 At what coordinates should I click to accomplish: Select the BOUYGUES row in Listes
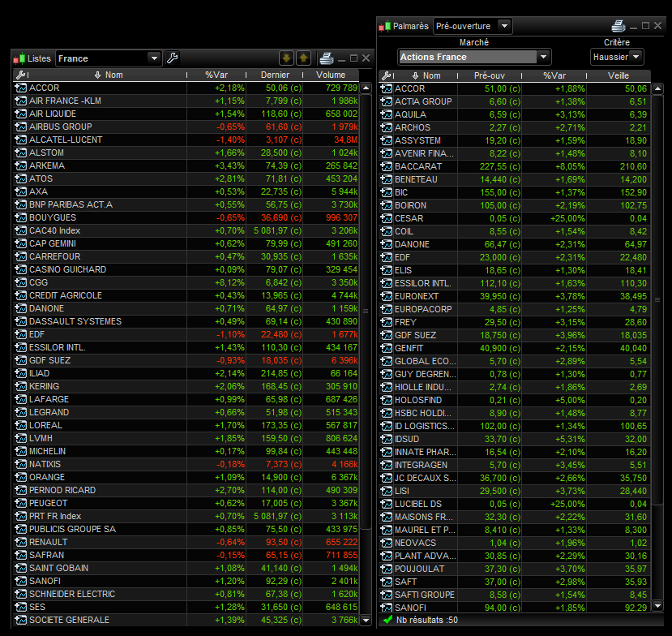(186, 217)
